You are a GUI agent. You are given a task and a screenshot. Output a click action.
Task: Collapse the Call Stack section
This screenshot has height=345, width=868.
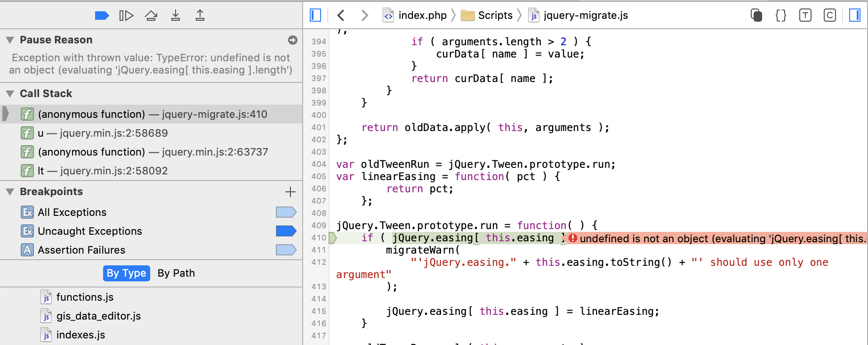pyautogui.click(x=10, y=94)
